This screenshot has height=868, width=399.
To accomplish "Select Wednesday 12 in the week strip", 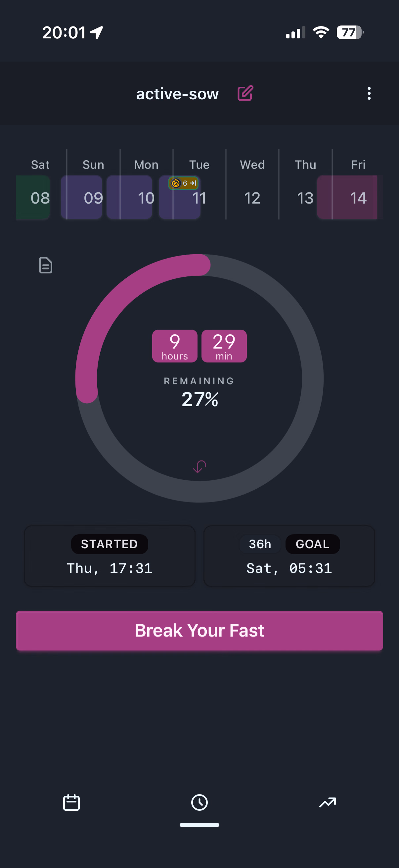I will [252, 198].
